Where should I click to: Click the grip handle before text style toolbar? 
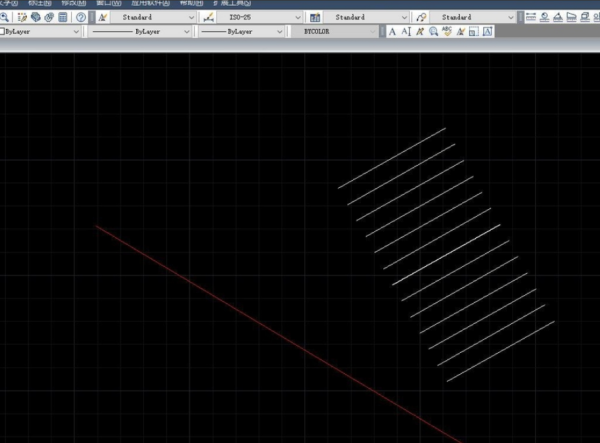pyautogui.click(x=92, y=17)
